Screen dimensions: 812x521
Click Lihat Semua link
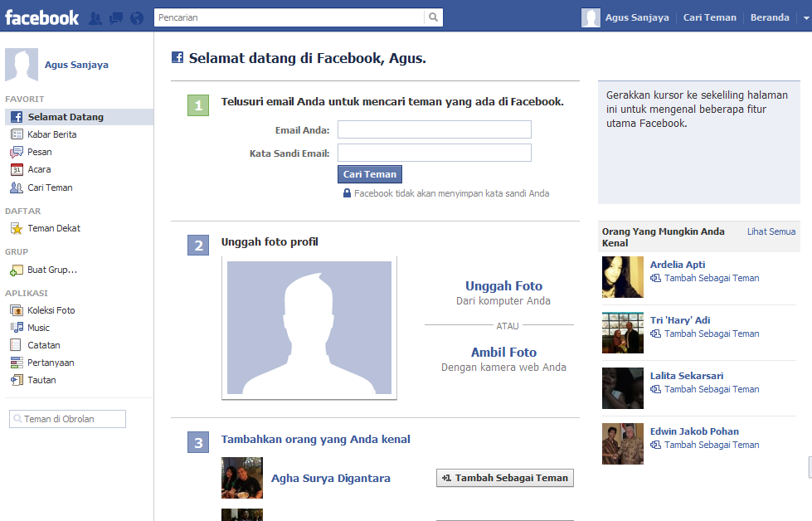point(771,231)
